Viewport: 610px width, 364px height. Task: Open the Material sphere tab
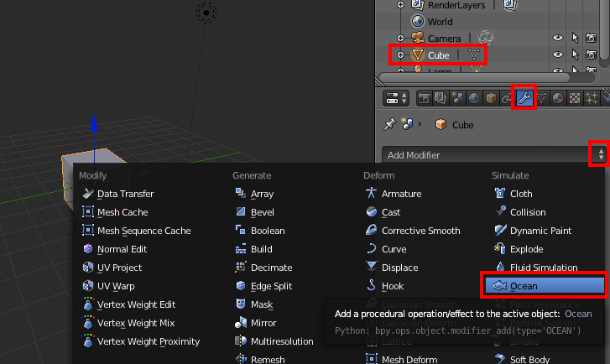[x=558, y=98]
